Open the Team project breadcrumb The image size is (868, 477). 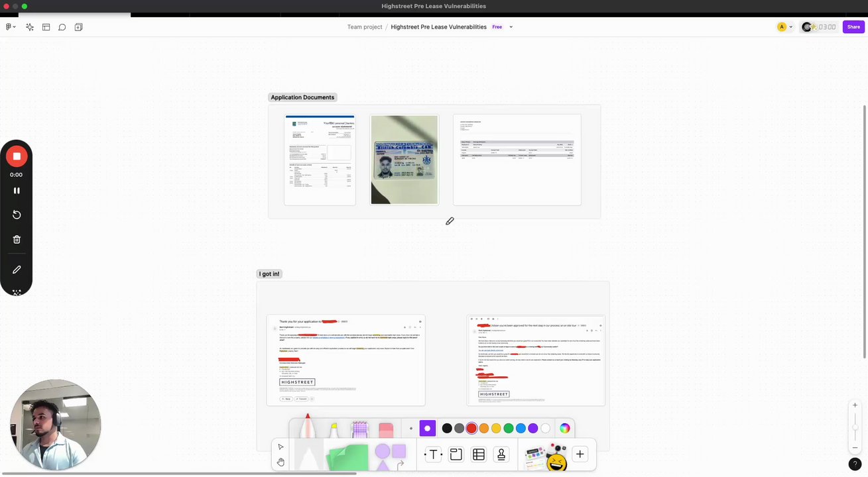pos(365,27)
